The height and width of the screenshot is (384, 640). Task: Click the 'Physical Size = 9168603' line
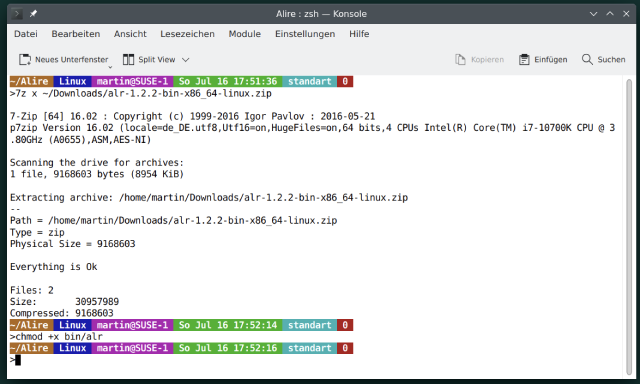point(73,244)
